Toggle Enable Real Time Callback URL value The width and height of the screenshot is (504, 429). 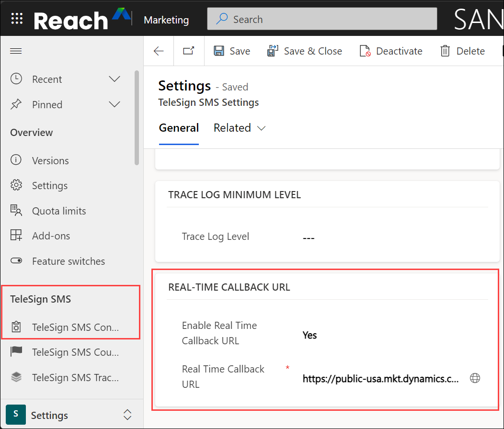pos(309,335)
